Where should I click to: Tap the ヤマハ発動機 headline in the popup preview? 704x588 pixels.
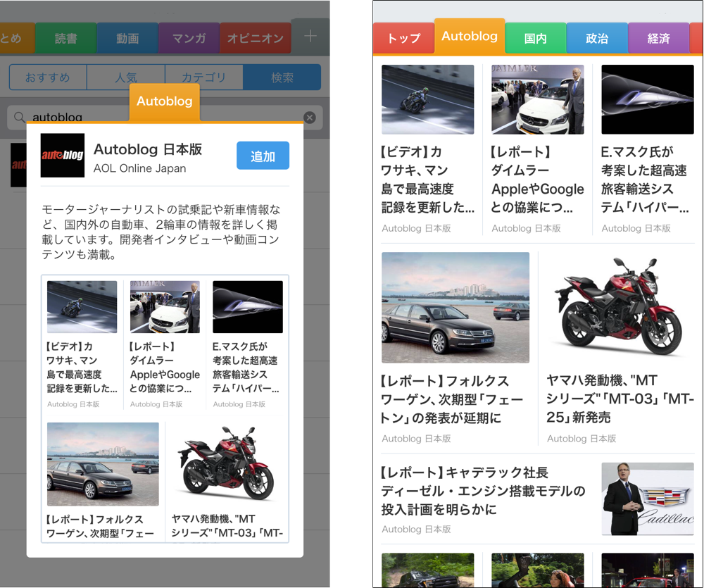227,526
